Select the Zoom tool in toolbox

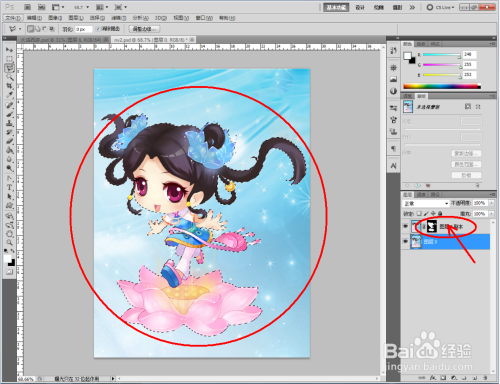(x=9, y=242)
